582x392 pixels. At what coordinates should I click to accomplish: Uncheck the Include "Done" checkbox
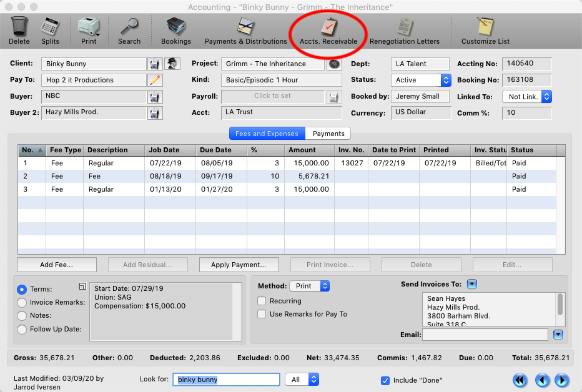click(x=385, y=381)
